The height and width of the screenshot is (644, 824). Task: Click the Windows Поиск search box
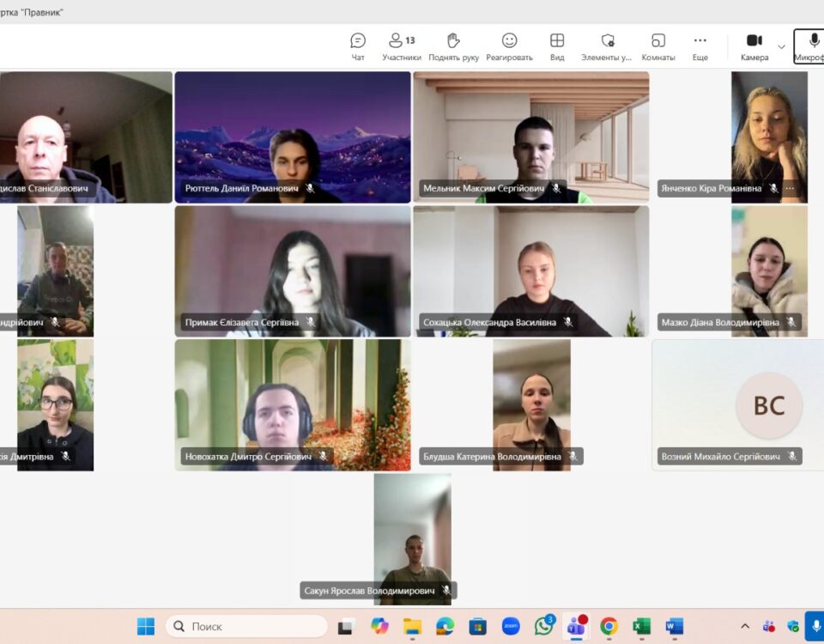click(247, 627)
